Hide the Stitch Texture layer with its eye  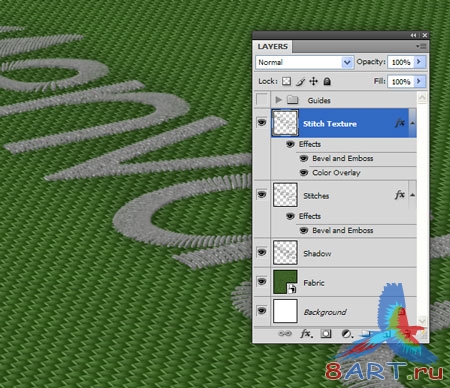click(x=262, y=122)
